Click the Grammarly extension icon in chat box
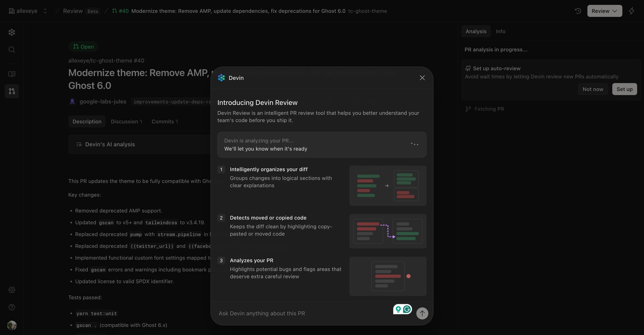This screenshot has height=335, width=644. pos(407,309)
